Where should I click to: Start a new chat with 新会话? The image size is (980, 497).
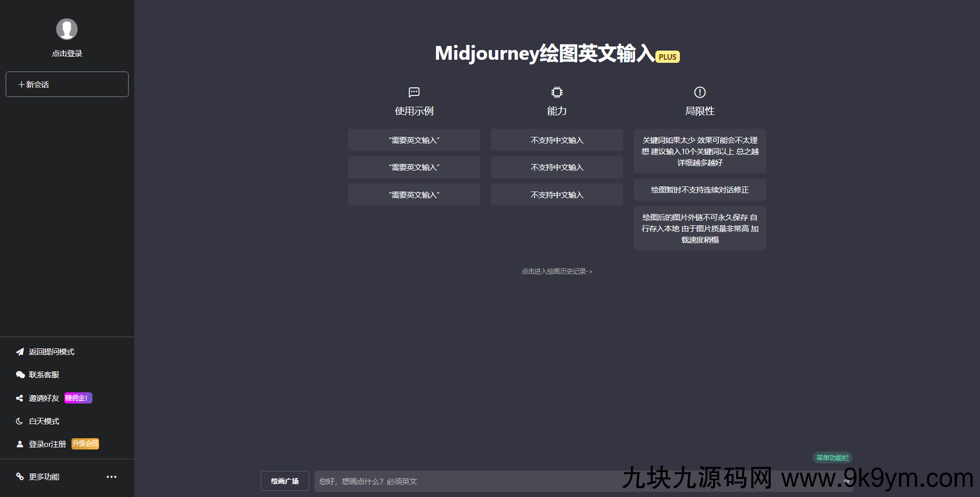point(67,84)
